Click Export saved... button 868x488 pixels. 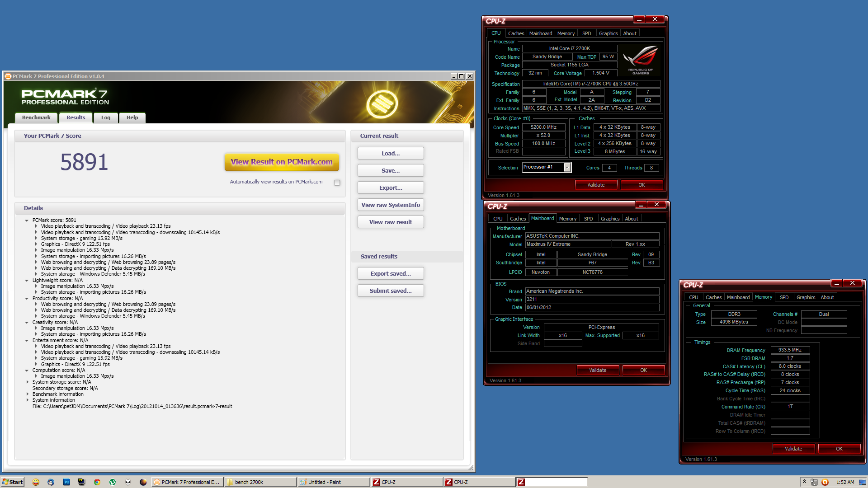point(391,274)
